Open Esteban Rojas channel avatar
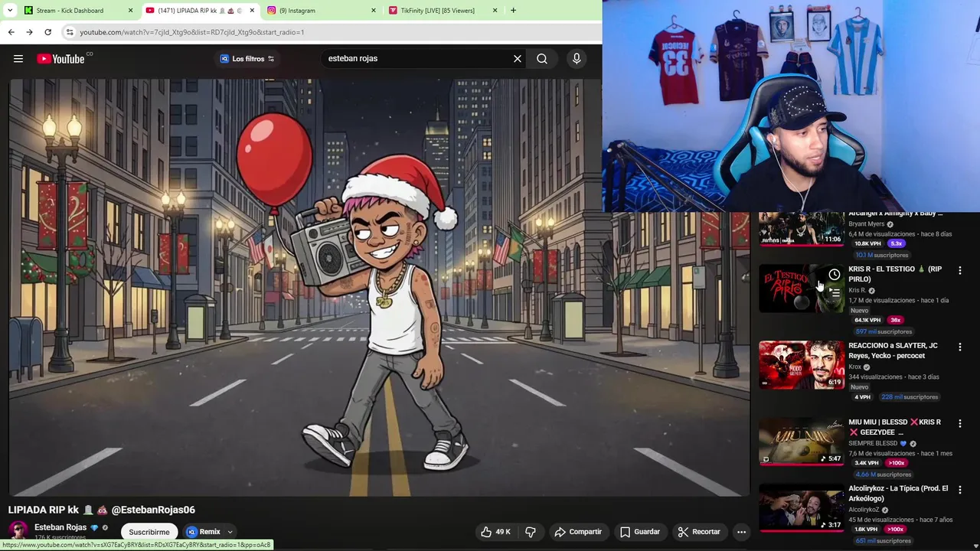This screenshot has height=551, width=980. (18, 530)
